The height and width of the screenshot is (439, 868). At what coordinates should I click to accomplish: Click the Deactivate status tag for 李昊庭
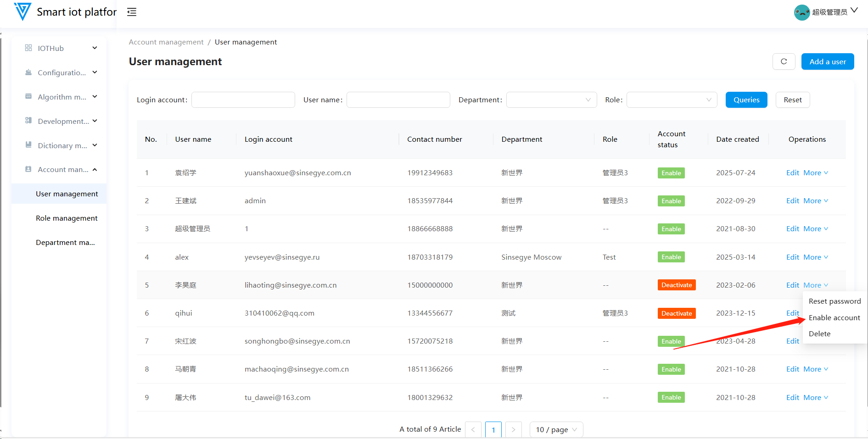pos(677,285)
